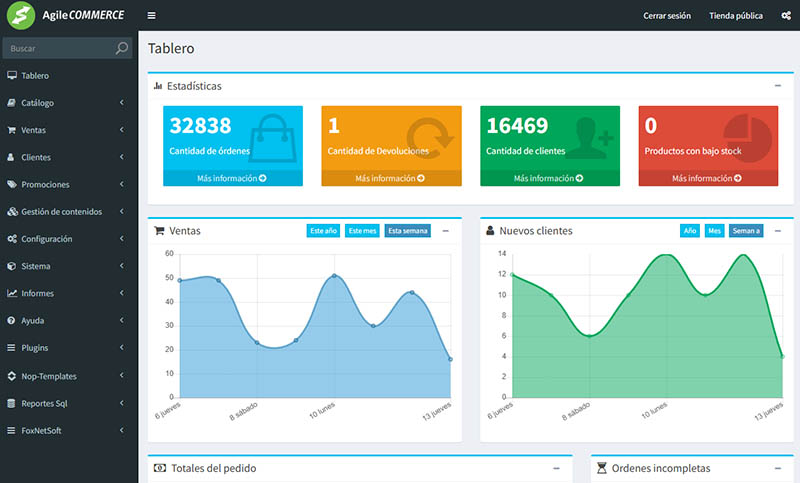
Task: Expand the Gestión de contenidos chevron
Action: coord(121,211)
